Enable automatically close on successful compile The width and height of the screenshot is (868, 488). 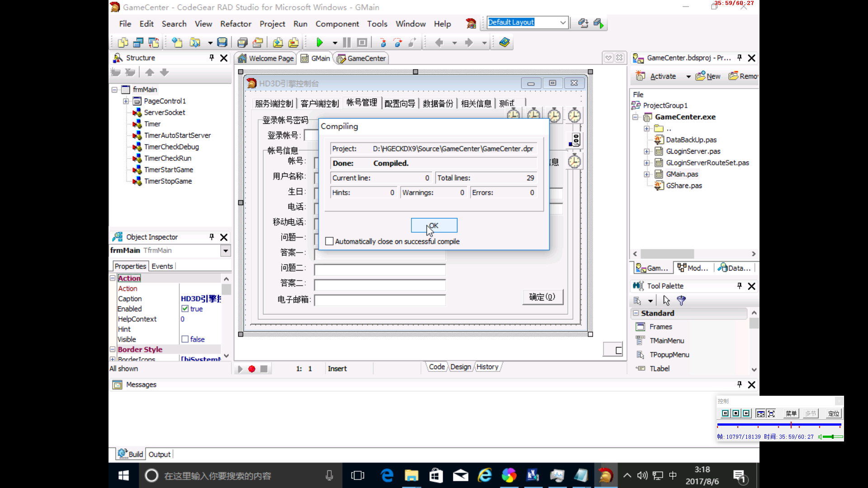(x=330, y=241)
